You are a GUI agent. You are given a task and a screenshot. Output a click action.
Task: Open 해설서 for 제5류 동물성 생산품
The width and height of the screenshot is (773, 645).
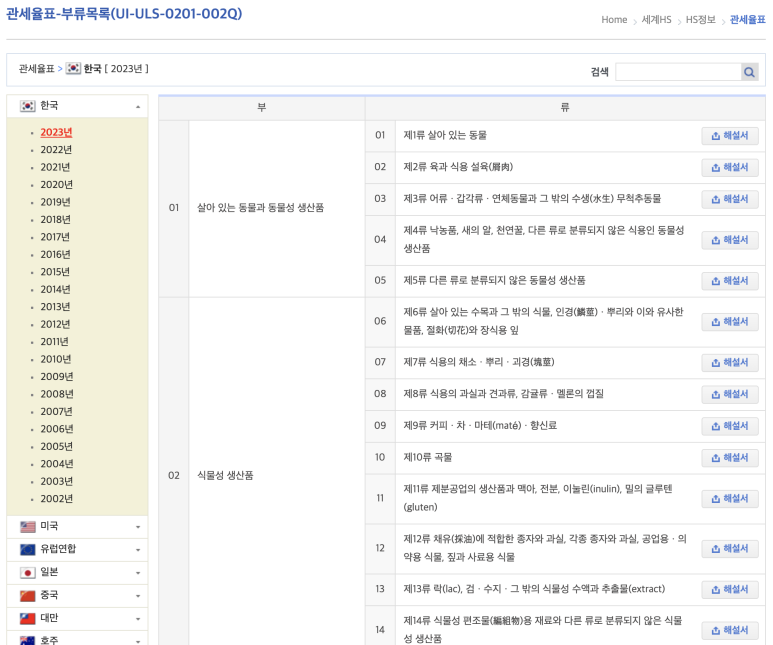point(730,281)
